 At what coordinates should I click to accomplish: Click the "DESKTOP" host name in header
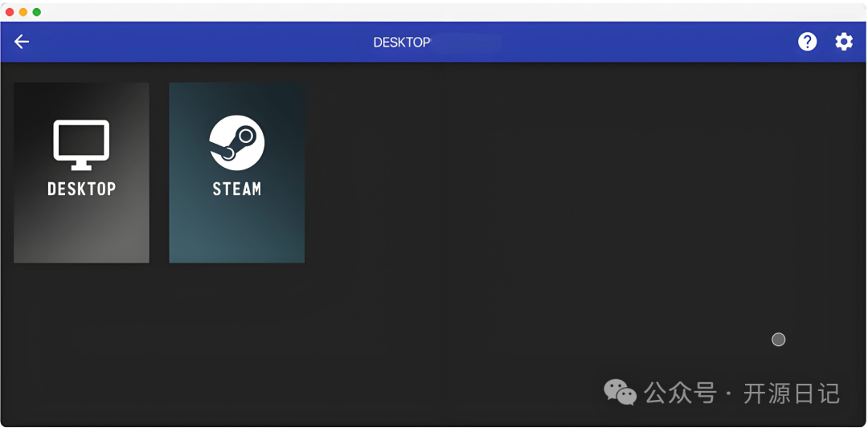tap(401, 43)
